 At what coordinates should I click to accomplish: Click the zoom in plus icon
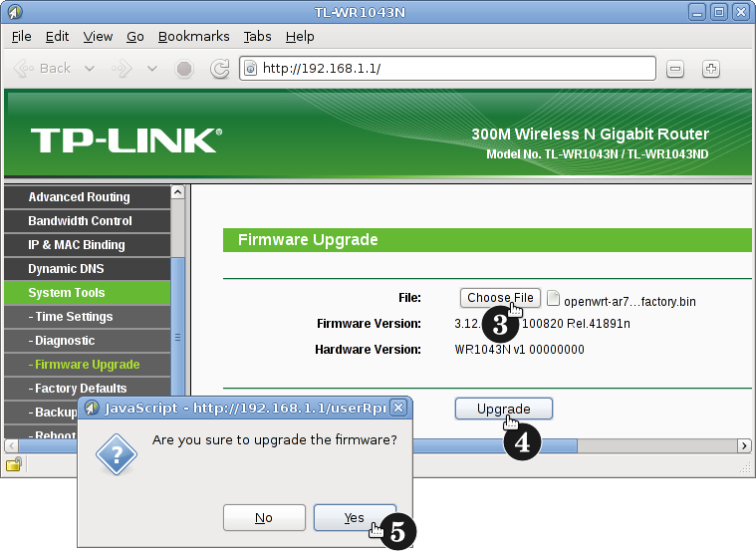710,69
